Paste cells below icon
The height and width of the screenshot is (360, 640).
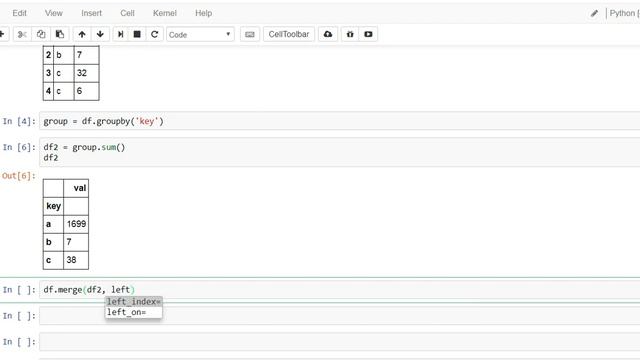coord(60,34)
